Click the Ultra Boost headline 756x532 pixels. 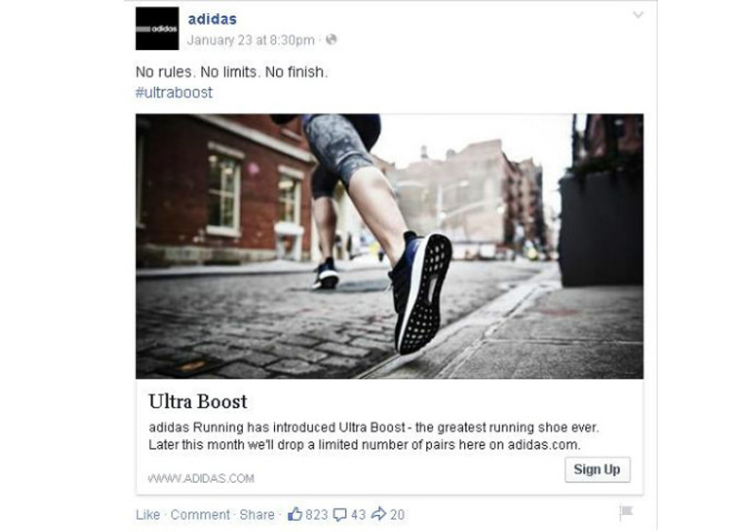[x=198, y=402]
